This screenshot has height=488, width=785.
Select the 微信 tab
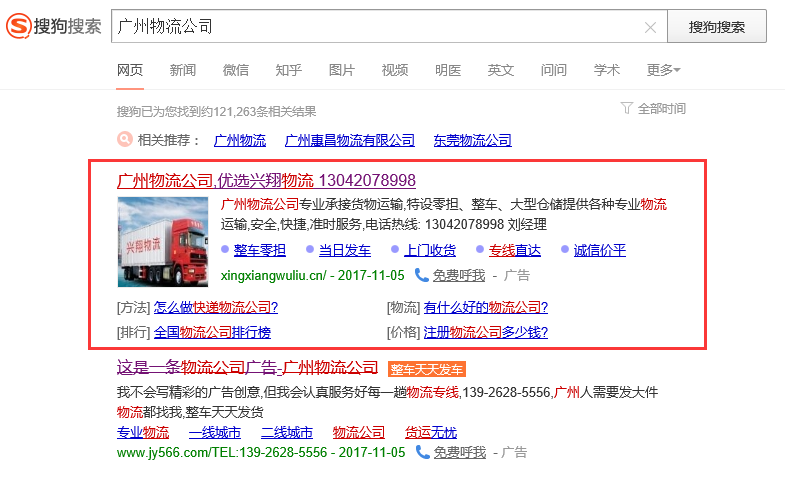236,70
